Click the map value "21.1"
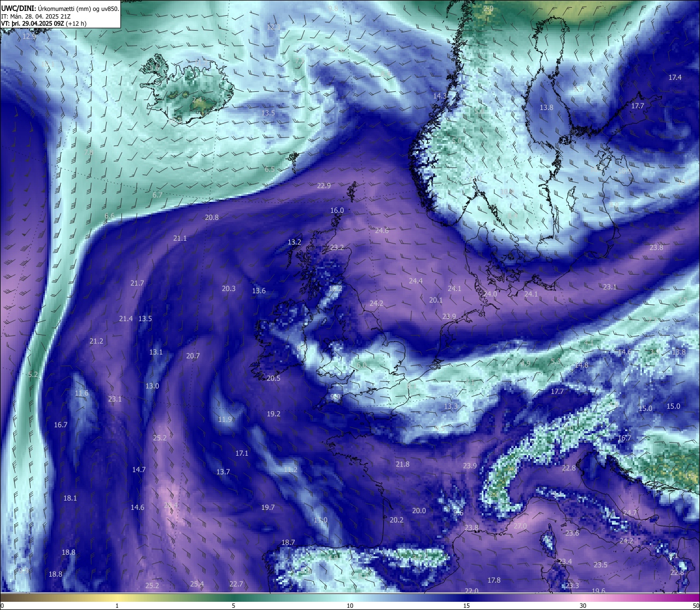700x610 pixels. (x=180, y=239)
